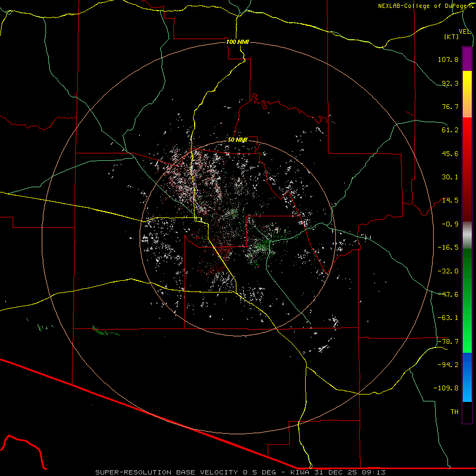Screen dimensions: 476x476
Task: Click the -63.1 legend value
Action: tap(448, 318)
